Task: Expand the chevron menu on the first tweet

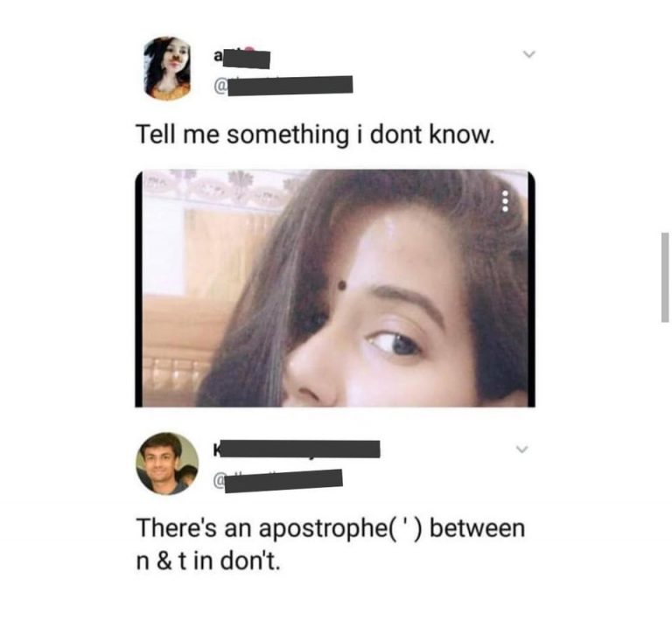Action: (529, 54)
